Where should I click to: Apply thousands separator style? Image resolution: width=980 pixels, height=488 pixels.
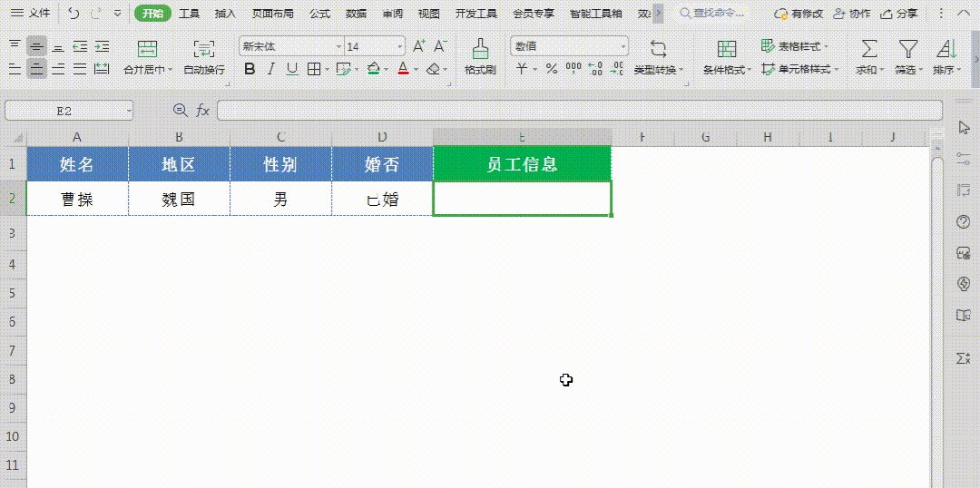pyautogui.click(x=573, y=69)
